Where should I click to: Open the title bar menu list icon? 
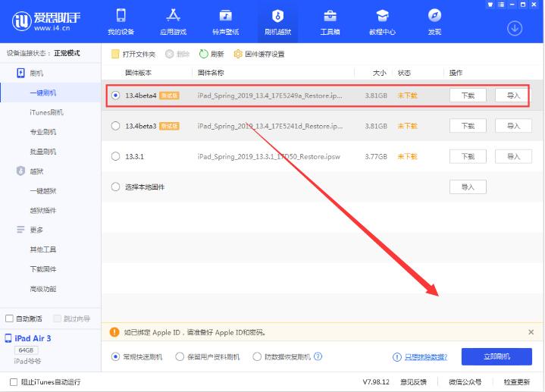tap(501, 5)
